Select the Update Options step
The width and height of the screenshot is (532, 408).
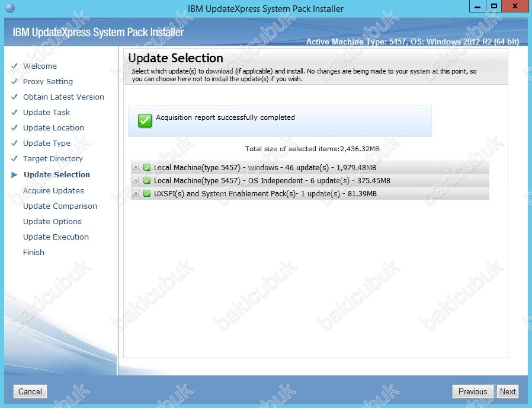[x=52, y=222]
